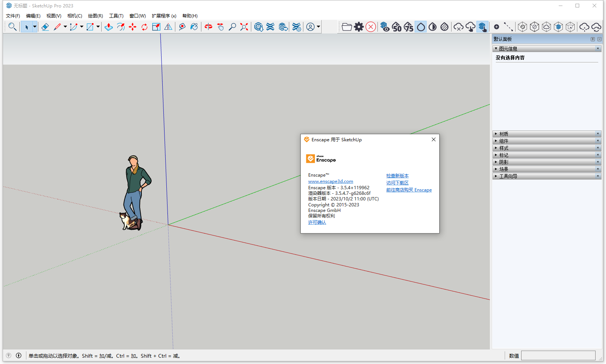This screenshot has height=364, width=606.
Task: Click the plus circle point icon
Action: [x=497, y=27]
